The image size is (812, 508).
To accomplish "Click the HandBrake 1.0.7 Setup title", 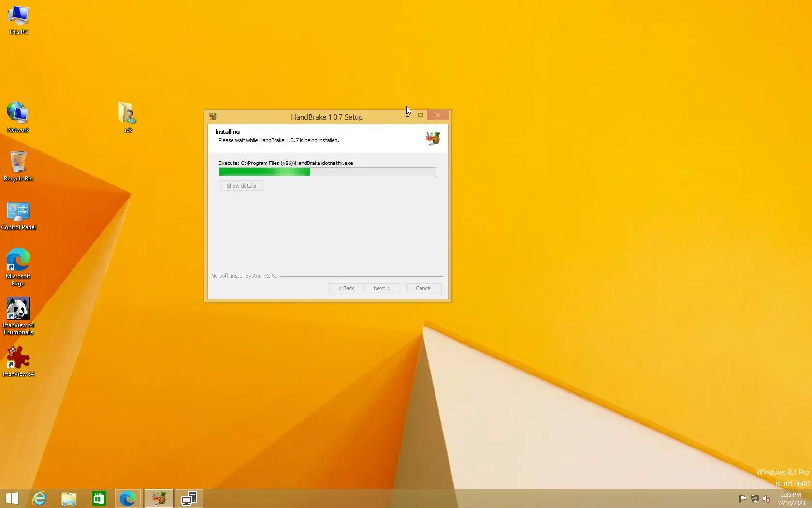I will [x=327, y=117].
